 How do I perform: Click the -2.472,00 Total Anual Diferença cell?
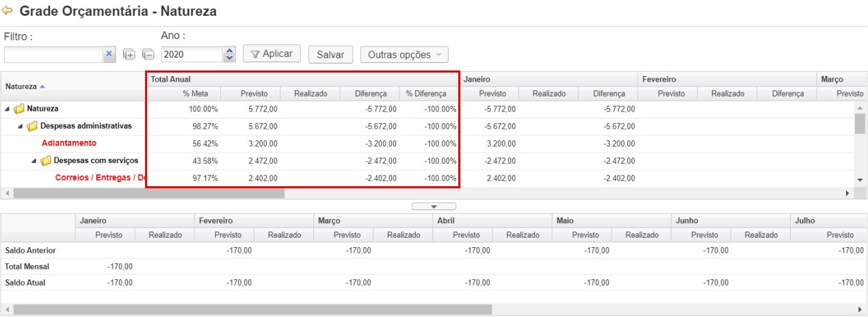click(x=380, y=161)
